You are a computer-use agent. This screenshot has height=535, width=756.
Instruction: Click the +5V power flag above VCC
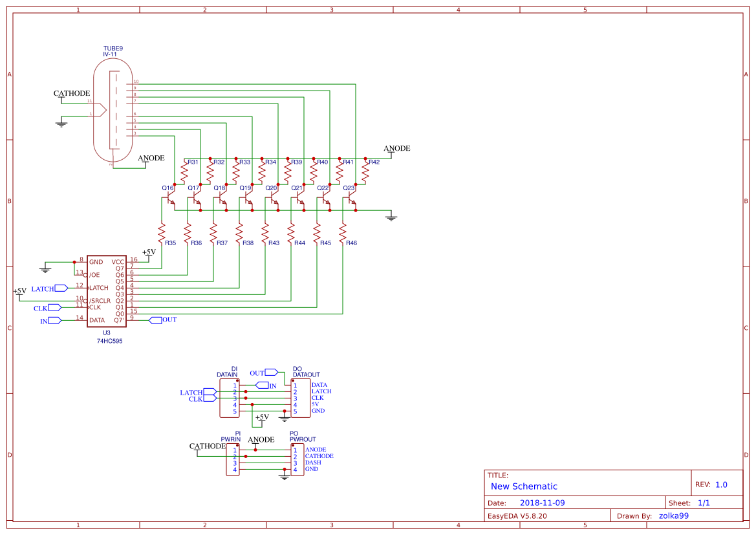coord(150,252)
